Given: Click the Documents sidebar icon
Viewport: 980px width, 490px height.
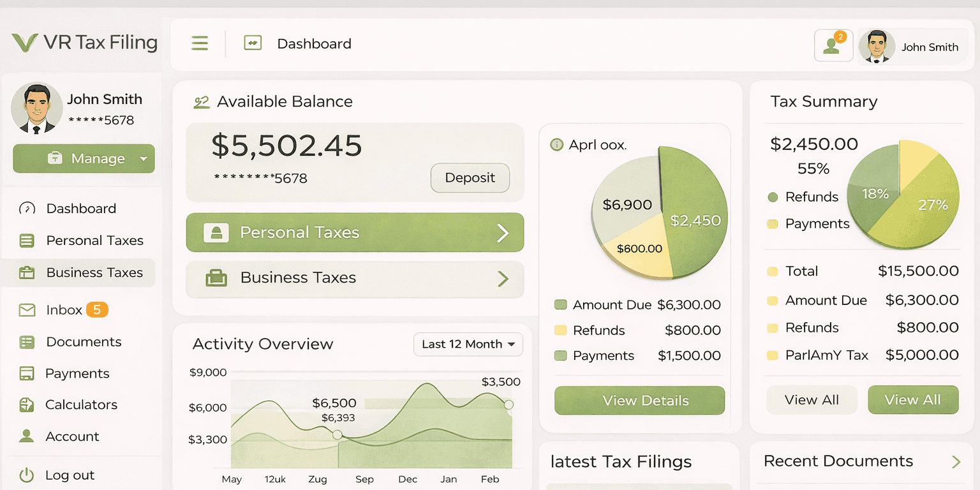Looking at the screenshot, I should tap(27, 342).
